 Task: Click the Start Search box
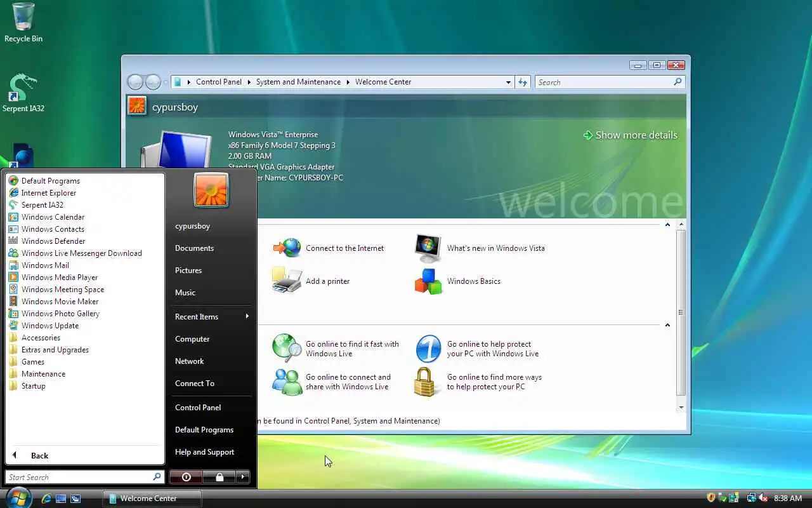pyautogui.click(x=85, y=477)
